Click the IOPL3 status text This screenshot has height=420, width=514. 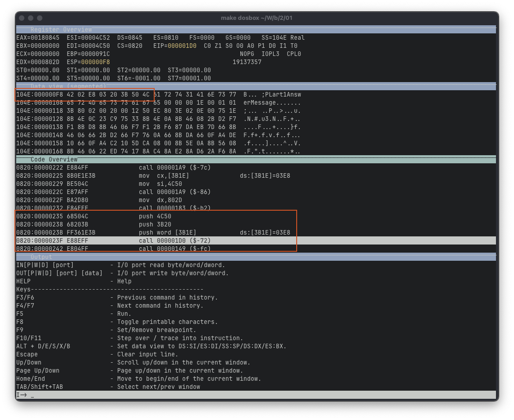(x=271, y=54)
